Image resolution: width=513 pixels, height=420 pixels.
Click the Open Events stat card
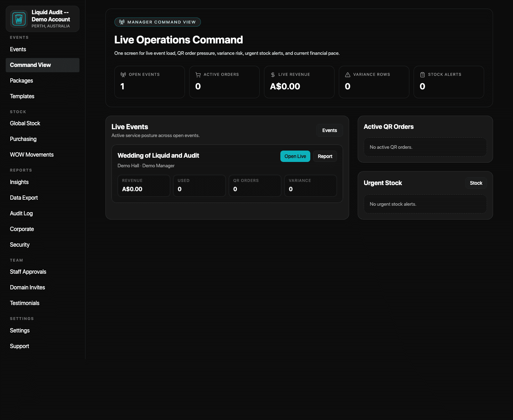coord(150,82)
